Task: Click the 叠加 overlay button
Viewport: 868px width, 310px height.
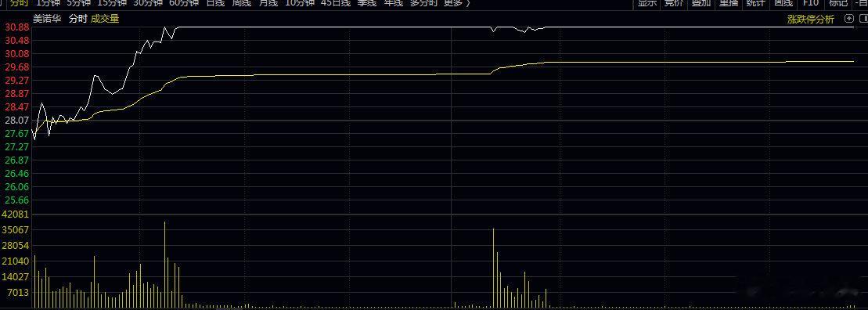Action: tap(701, 3)
